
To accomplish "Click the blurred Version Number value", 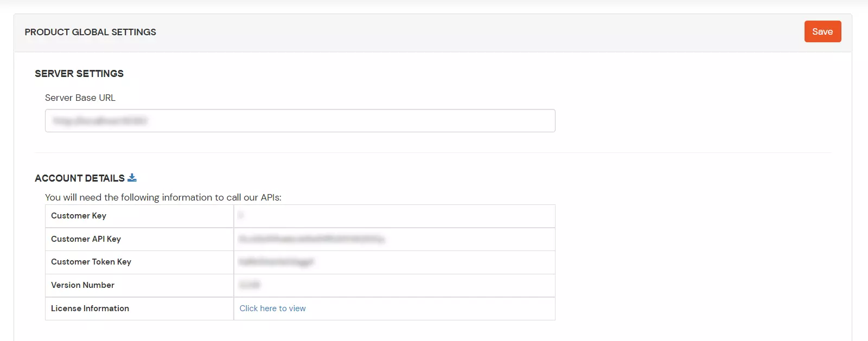I will (x=250, y=285).
